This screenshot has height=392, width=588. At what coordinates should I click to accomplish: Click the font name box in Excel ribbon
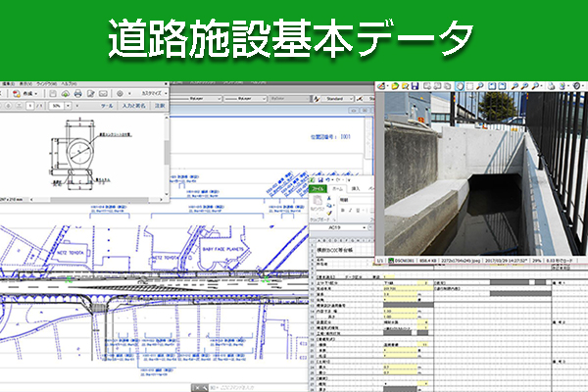357,200
